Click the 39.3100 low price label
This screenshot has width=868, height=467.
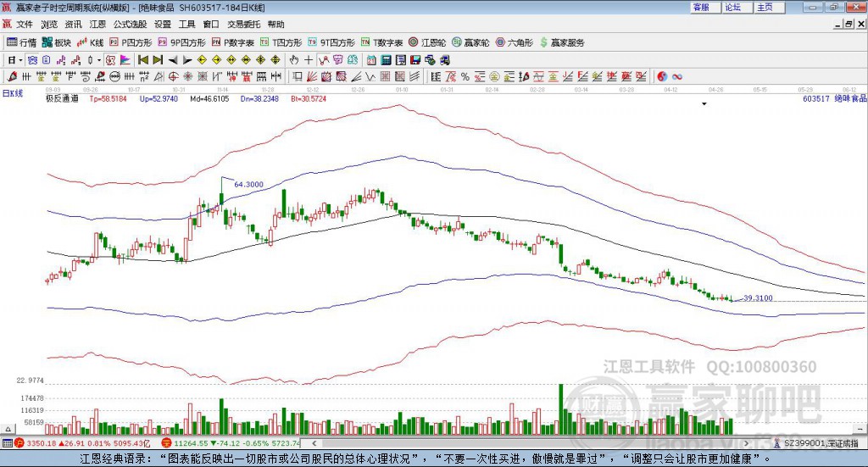[x=758, y=297]
